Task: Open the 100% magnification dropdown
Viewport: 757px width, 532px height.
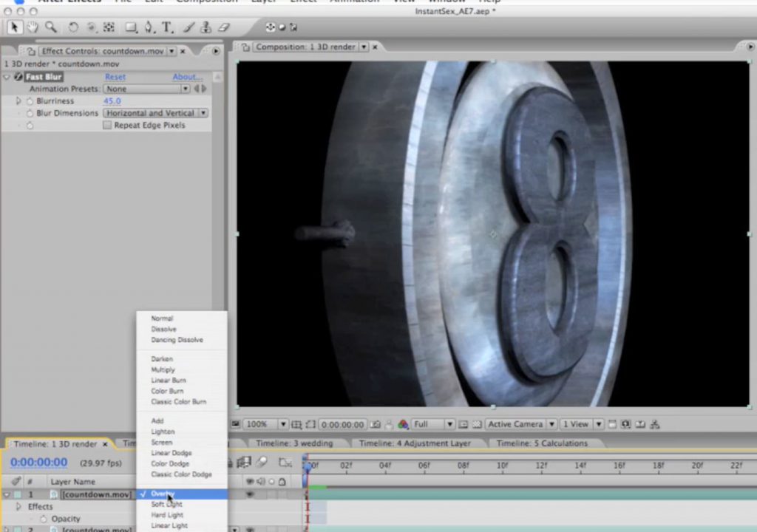Action: coord(265,424)
